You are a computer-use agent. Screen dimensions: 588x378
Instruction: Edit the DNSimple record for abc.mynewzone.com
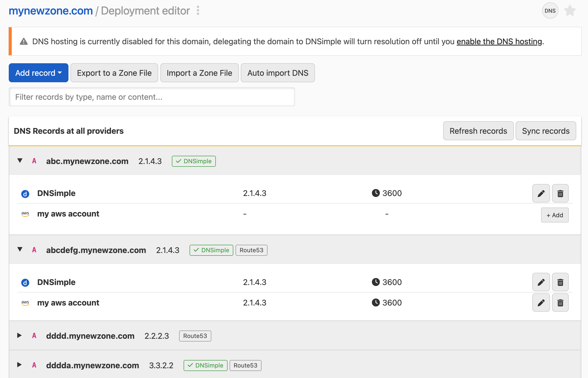click(541, 193)
